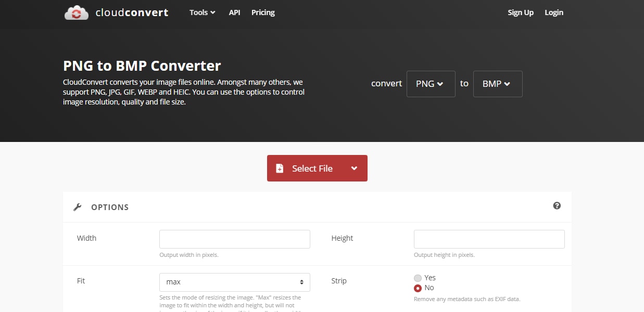Viewport: 644px width, 312px height.
Task: Select No for Strip metadata
Action: click(x=418, y=288)
